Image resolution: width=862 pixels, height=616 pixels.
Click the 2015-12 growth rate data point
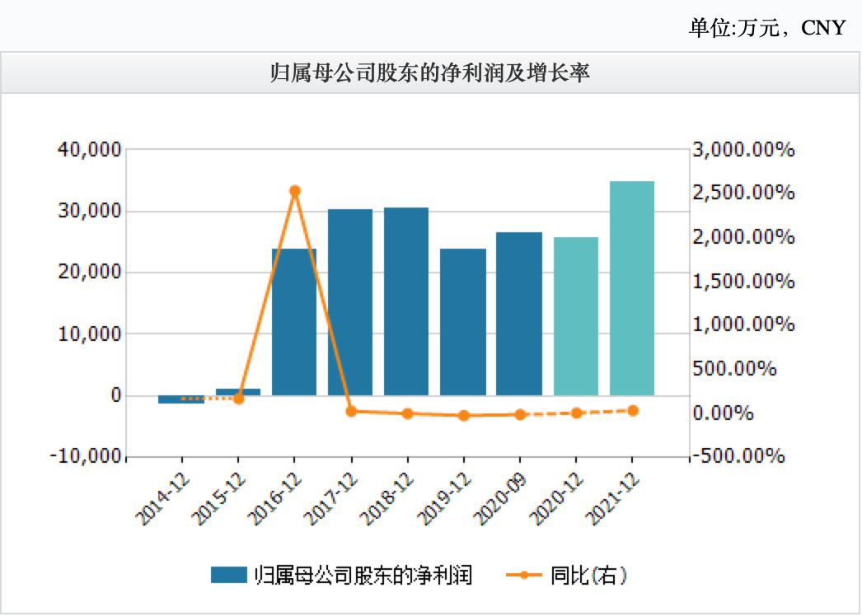click(x=238, y=399)
